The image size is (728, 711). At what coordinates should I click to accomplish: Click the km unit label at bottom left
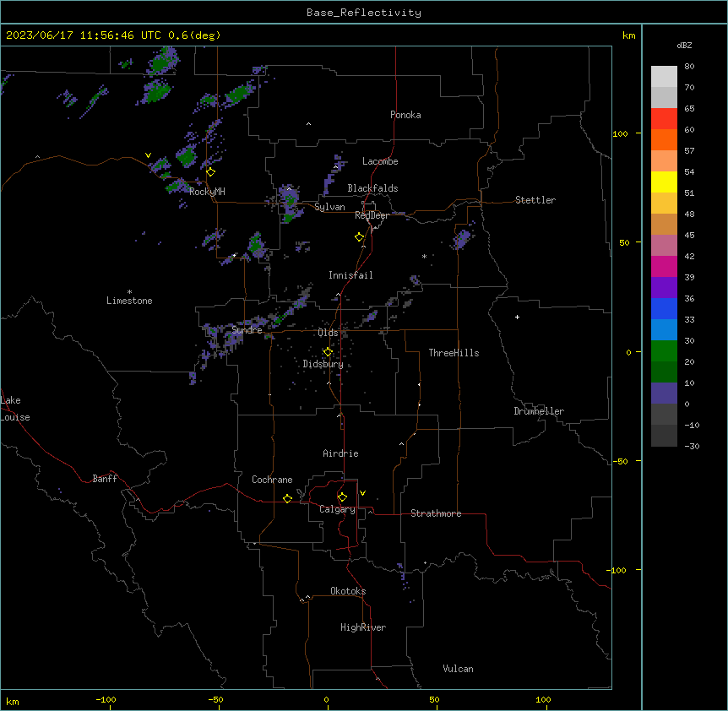pyautogui.click(x=13, y=702)
